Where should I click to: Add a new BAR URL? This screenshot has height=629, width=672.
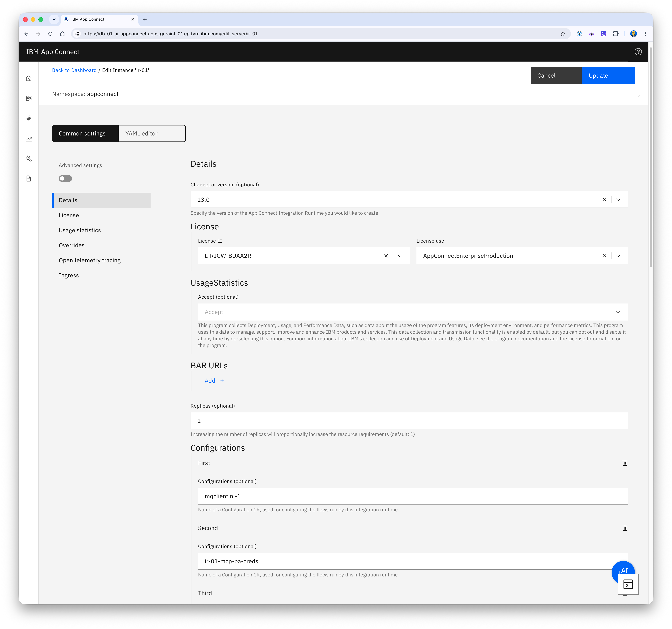[214, 381]
